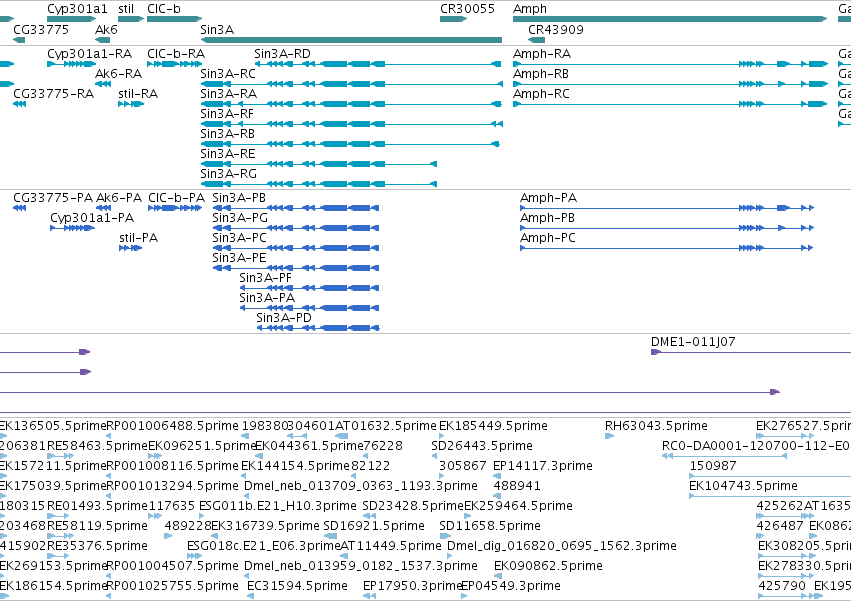
Task: Select the Ak6-PA protein label
Action: point(119,198)
